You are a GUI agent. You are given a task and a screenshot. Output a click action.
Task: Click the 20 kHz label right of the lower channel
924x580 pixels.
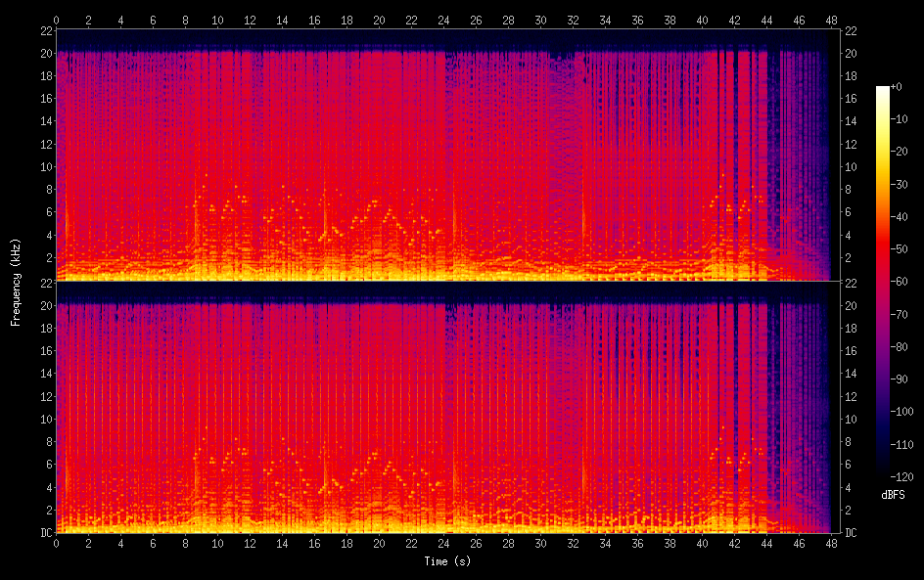click(x=851, y=305)
